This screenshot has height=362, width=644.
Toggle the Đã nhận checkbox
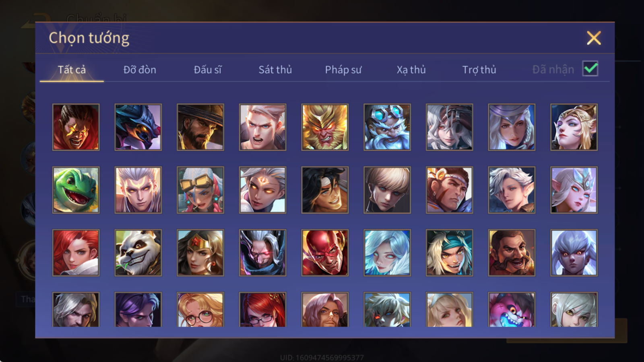590,69
